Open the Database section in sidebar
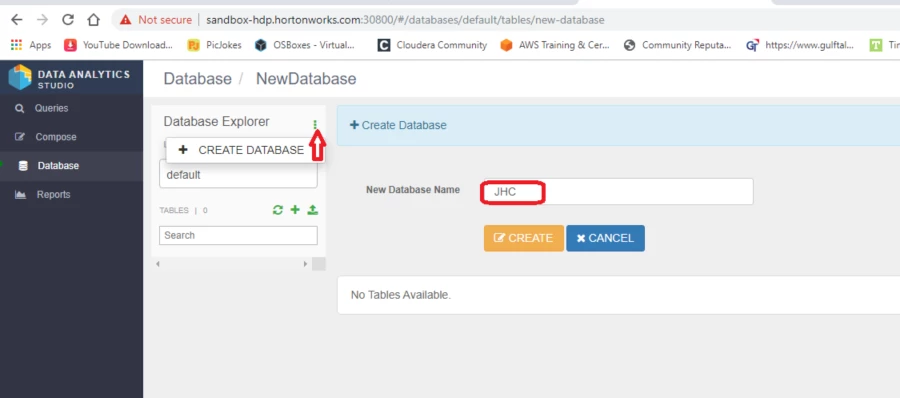The image size is (900, 398). click(58, 166)
